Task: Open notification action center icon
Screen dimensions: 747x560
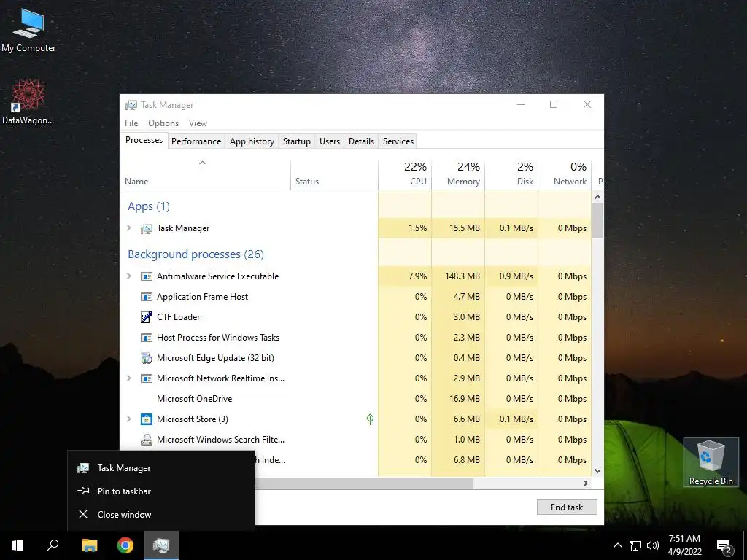Action: click(x=724, y=546)
